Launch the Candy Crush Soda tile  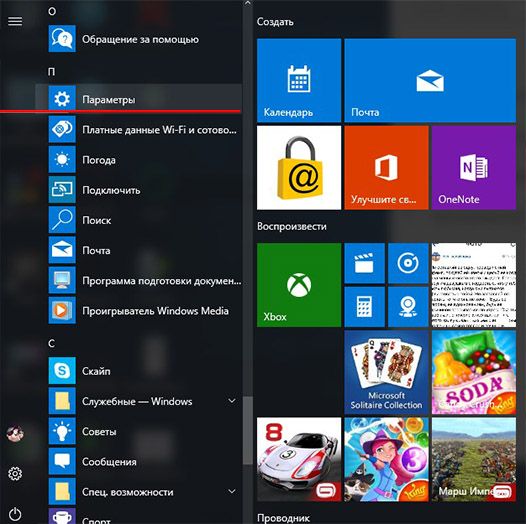click(474, 372)
